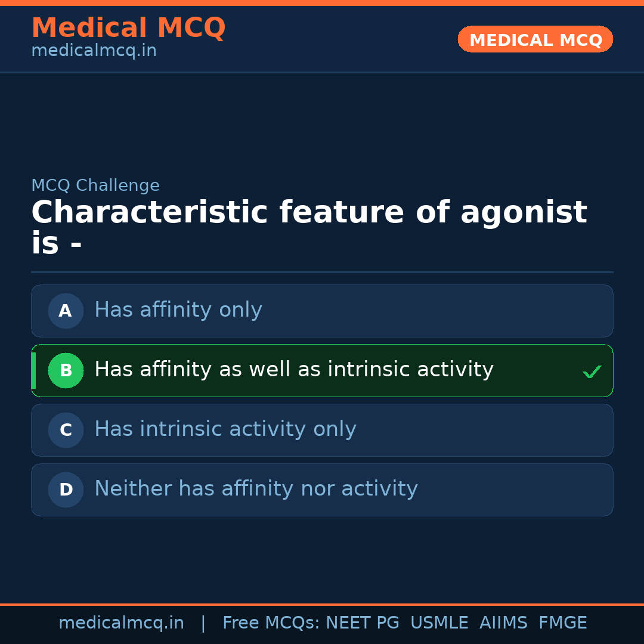
Task: Expand the MCQ Challenge section
Action: point(95,185)
